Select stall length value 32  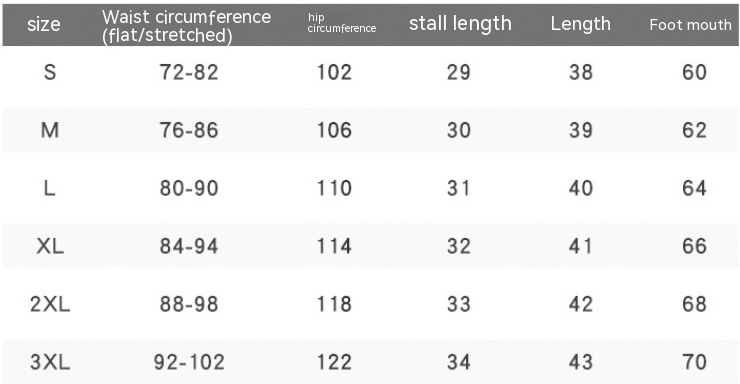pyautogui.click(x=459, y=246)
